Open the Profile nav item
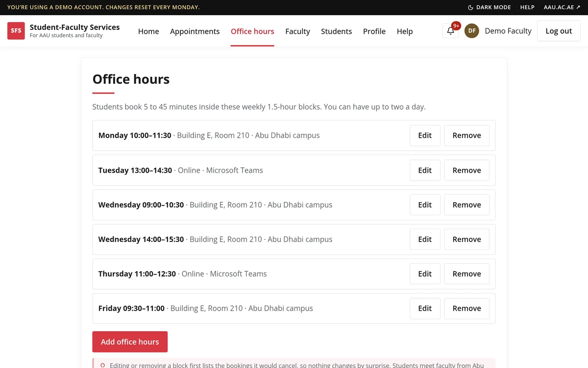The width and height of the screenshot is (588, 368). tap(374, 31)
